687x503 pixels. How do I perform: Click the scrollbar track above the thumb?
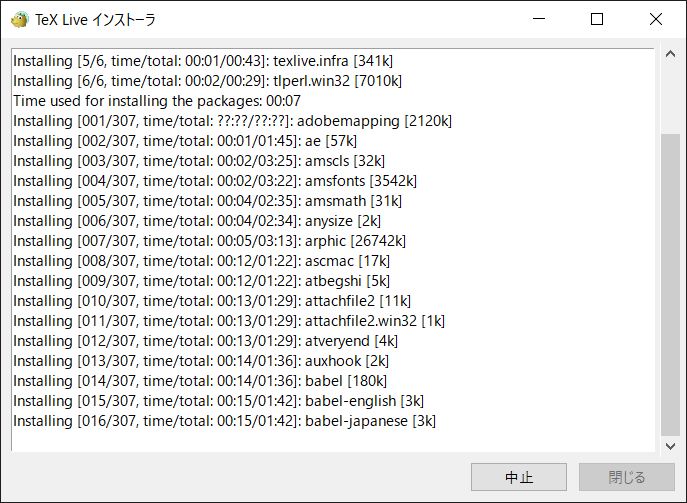(x=669, y=95)
